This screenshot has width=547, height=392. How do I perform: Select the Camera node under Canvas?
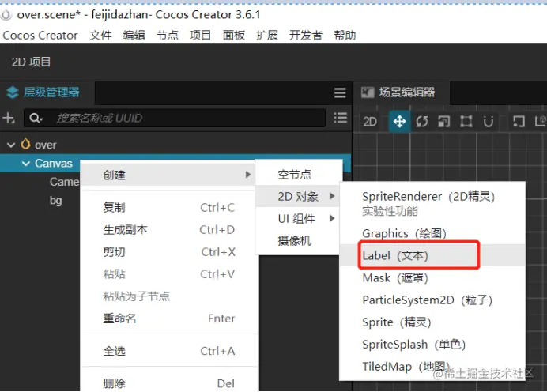pyautogui.click(x=65, y=182)
